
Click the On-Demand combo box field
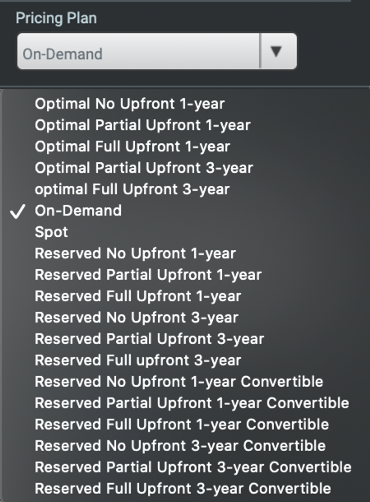pos(157,51)
